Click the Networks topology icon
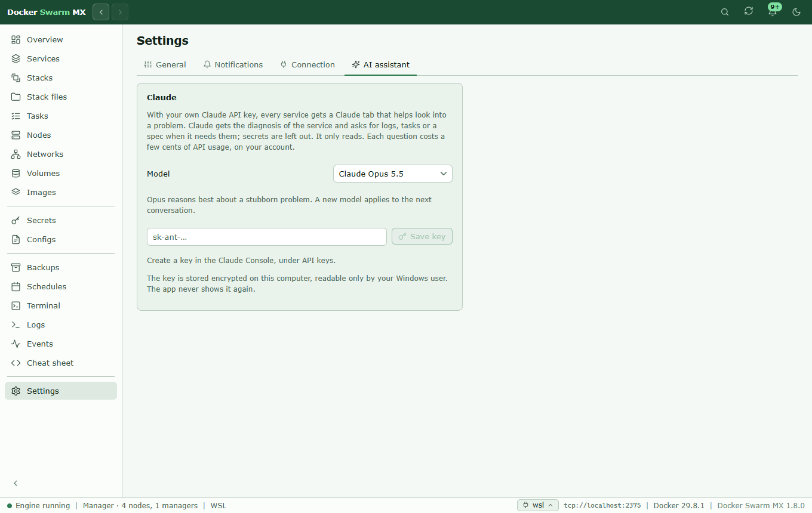 click(x=16, y=154)
